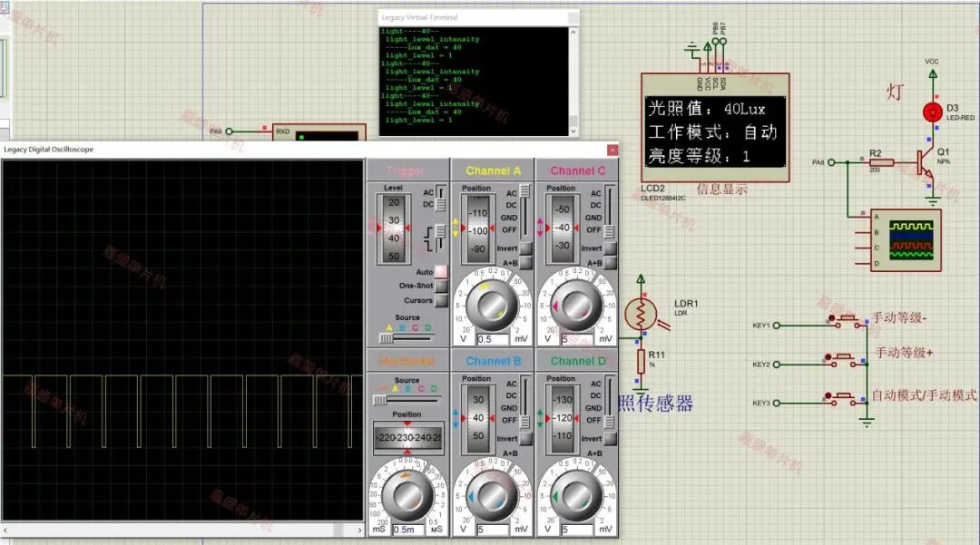Click the Channel A volts/div dial
This screenshot has width=980, height=545.
click(x=492, y=306)
